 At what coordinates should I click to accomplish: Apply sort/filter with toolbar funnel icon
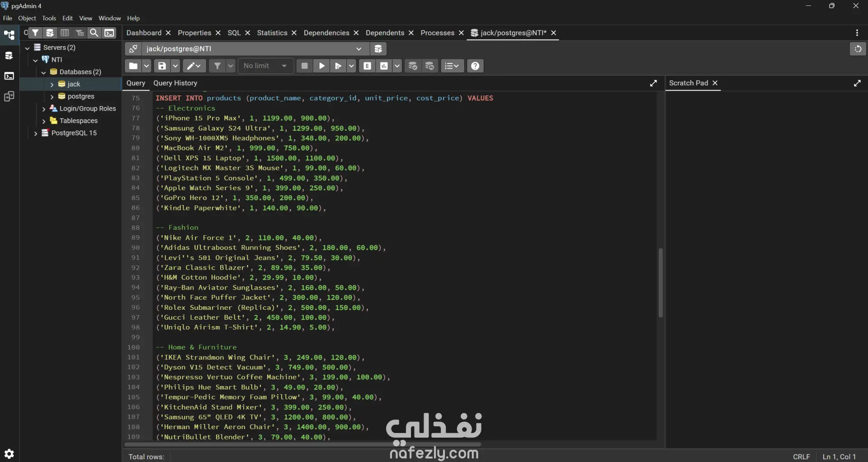point(217,66)
